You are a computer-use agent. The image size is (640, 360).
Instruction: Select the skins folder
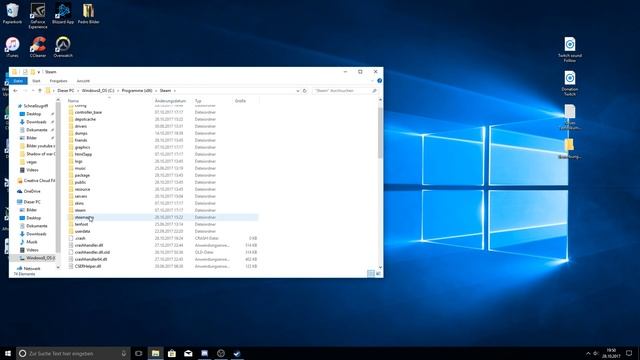79,203
